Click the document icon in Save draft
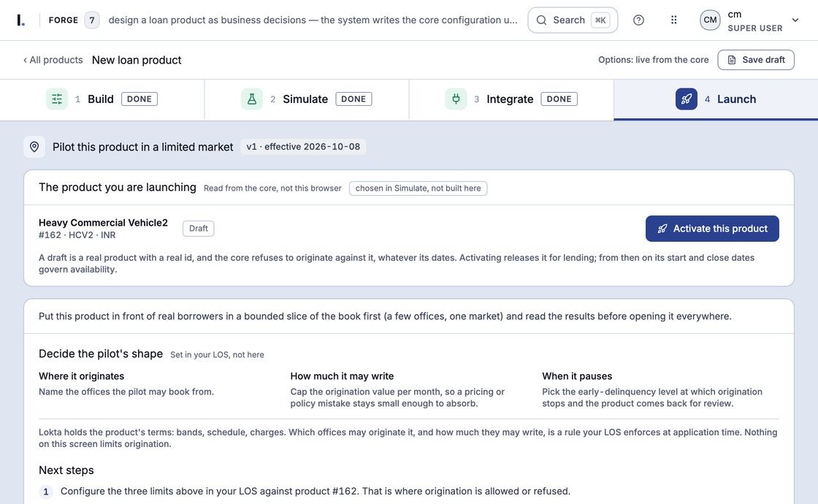Image resolution: width=818 pixels, height=504 pixels. pos(732,60)
